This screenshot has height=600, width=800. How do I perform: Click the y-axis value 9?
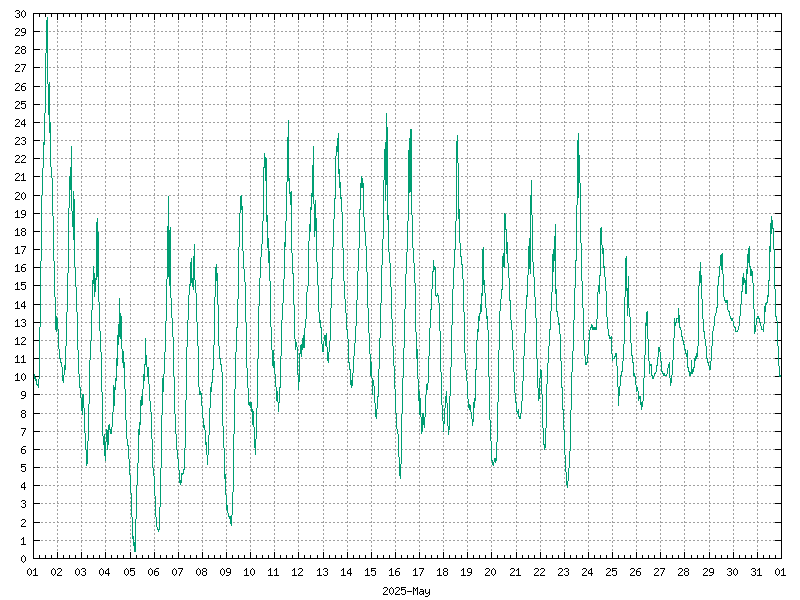coord(23,395)
